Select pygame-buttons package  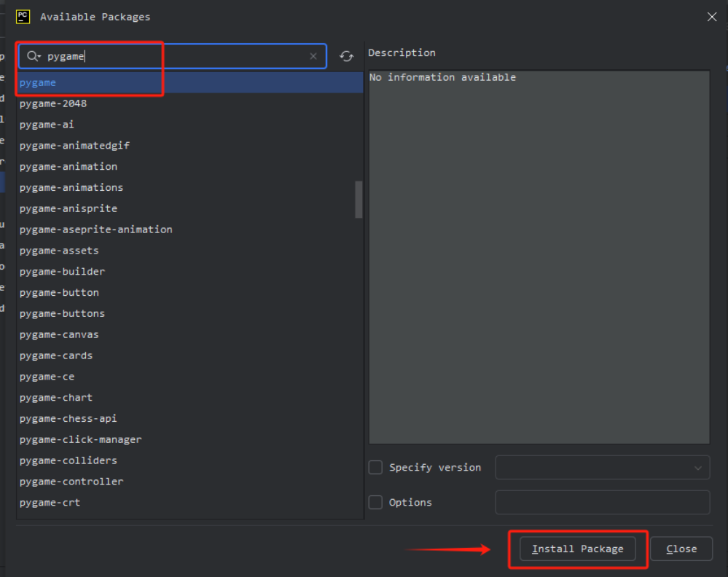click(x=190, y=313)
